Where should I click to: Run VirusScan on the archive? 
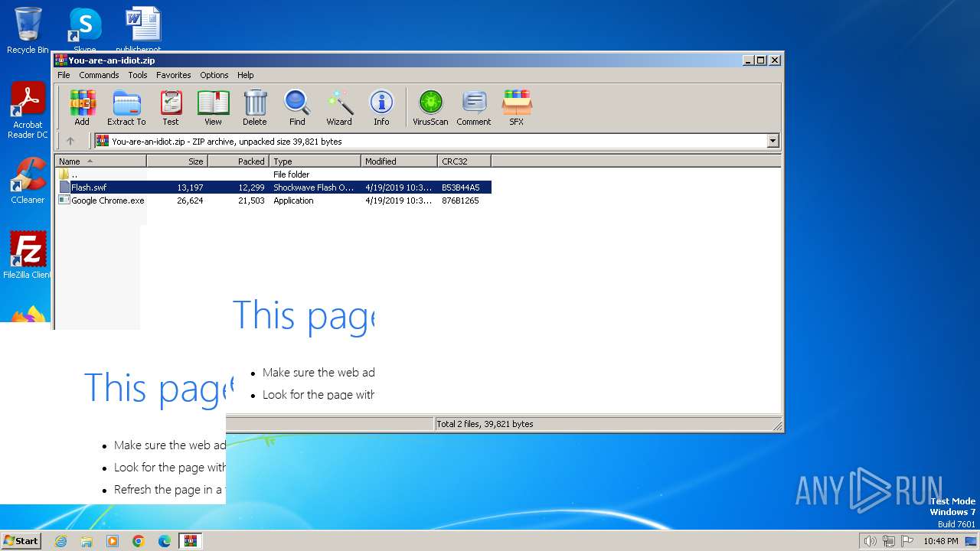pyautogui.click(x=430, y=107)
